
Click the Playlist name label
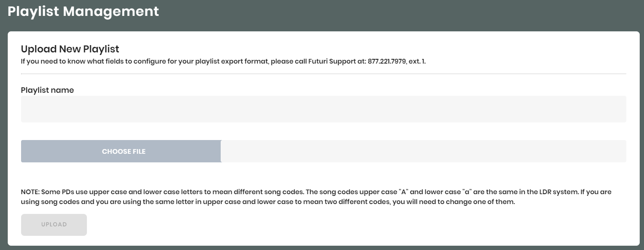tap(47, 90)
